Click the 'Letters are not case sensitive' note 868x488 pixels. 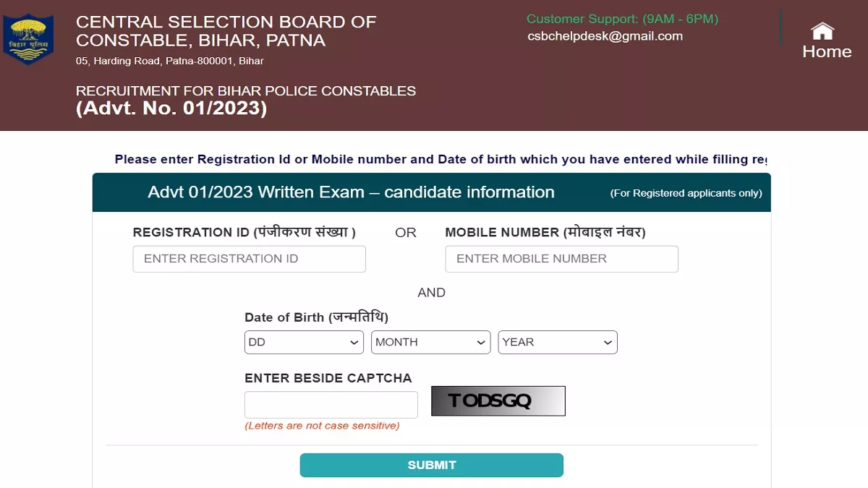pyautogui.click(x=322, y=426)
